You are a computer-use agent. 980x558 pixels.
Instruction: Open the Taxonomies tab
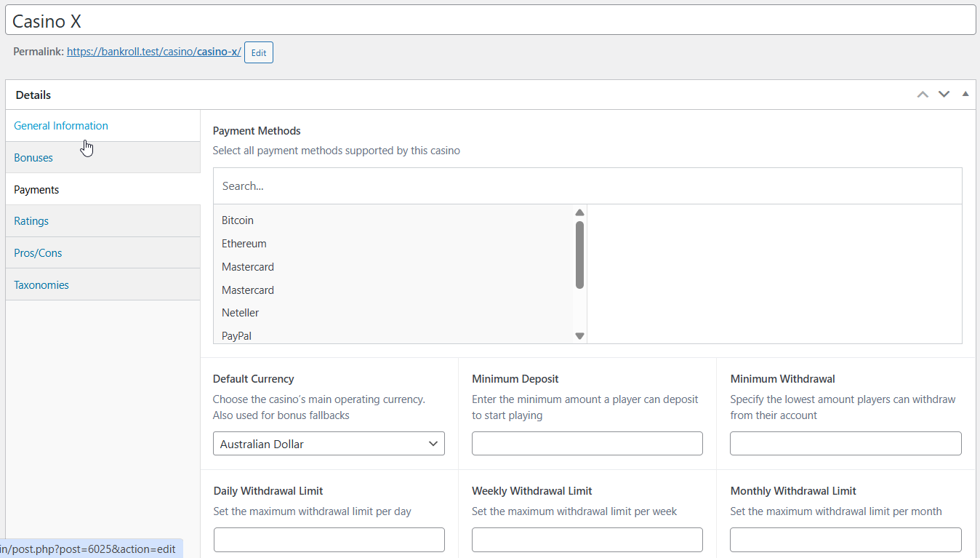tap(41, 285)
